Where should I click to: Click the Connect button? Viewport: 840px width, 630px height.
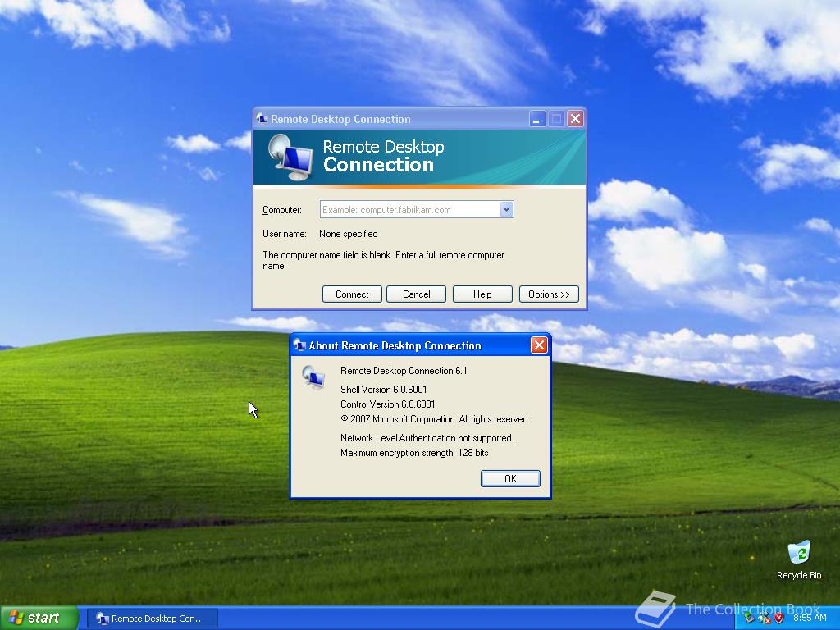tap(352, 294)
